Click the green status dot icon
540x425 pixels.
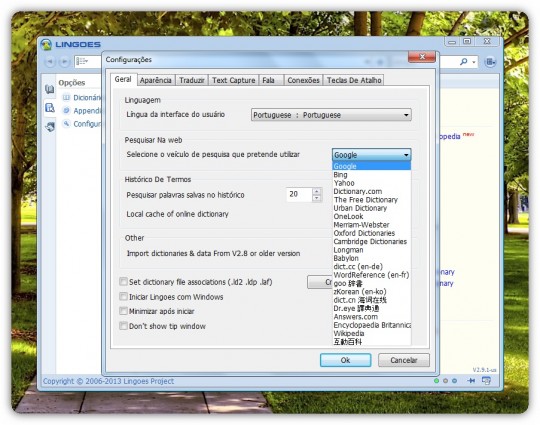(436, 381)
